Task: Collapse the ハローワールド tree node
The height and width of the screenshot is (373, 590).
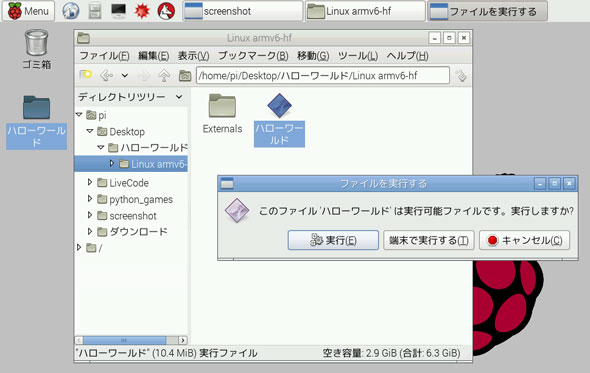Action: 100,147
